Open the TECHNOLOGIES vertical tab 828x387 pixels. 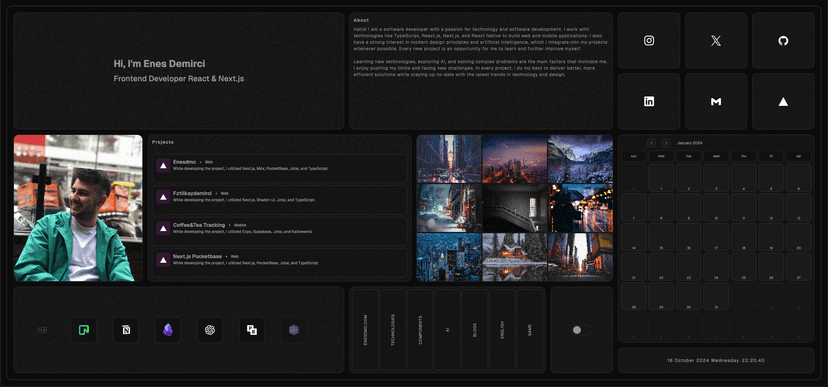click(392, 330)
